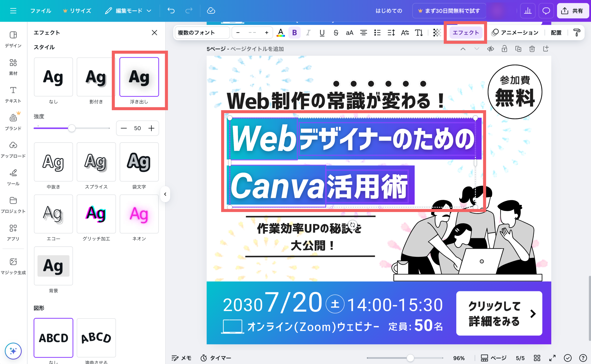This screenshot has width=591, height=364.
Task: Adjust the intensity slider handle
Action: click(x=72, y=128)
